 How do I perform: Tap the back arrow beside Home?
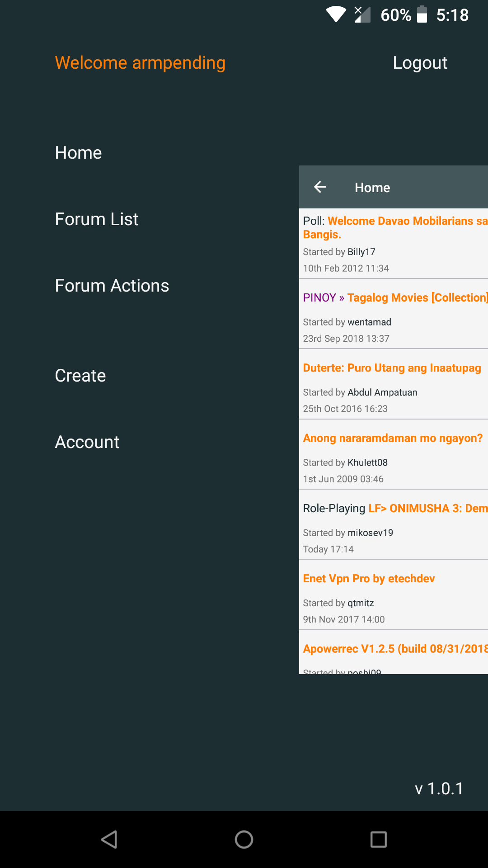[x=320, y=187]
